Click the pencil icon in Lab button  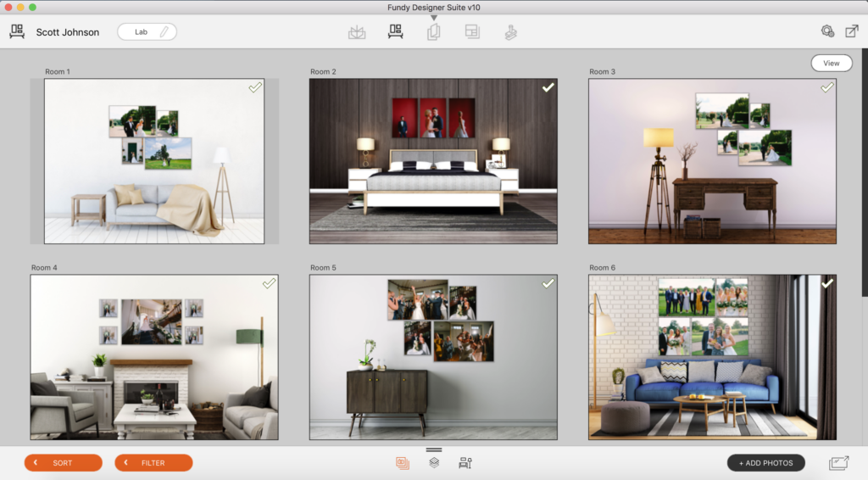164,32
